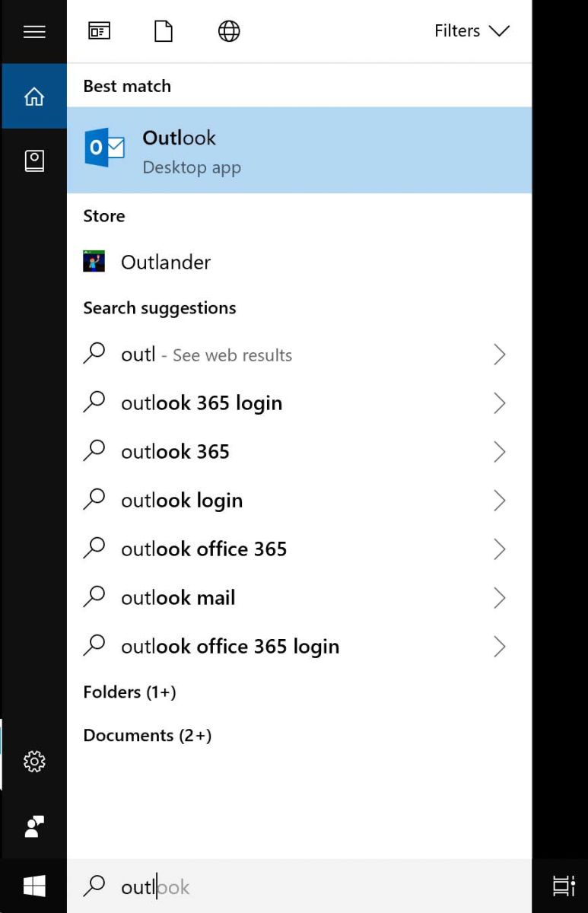Filter results by Apps icon
Image resolution: width=588 pixels, height=913 pixels.
pyautogui.click(x=99, y=31)
